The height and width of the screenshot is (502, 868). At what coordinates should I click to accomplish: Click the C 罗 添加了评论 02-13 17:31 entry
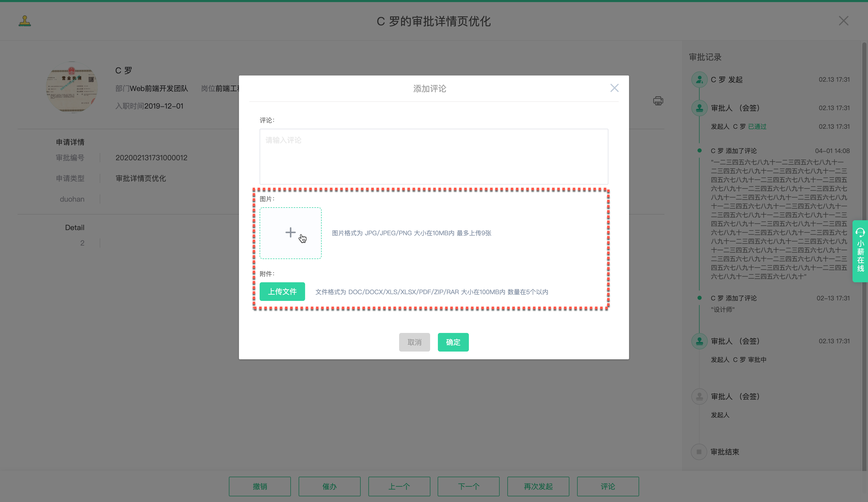coord(780,298)
